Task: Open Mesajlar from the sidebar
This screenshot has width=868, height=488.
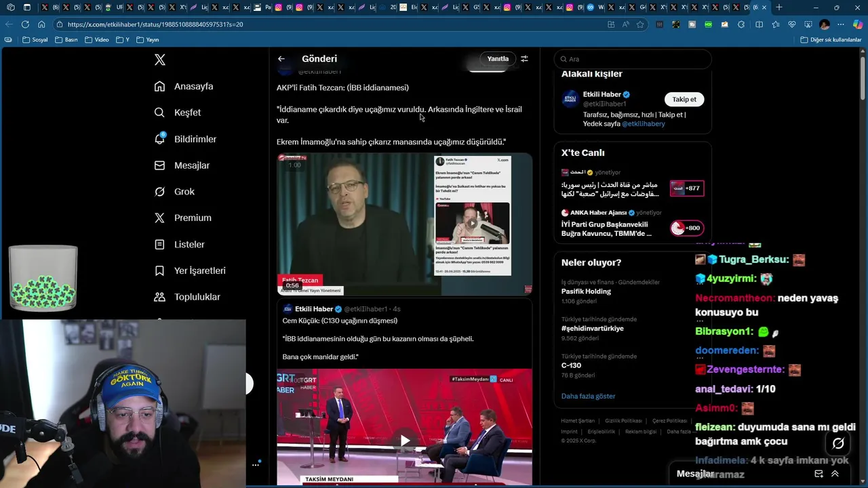Action: click(182, 165)
